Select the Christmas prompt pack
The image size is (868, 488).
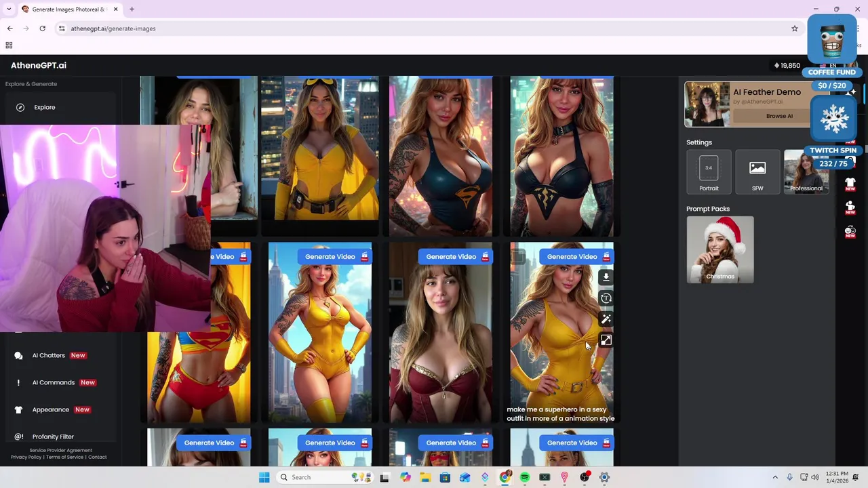tap(720, 249)
